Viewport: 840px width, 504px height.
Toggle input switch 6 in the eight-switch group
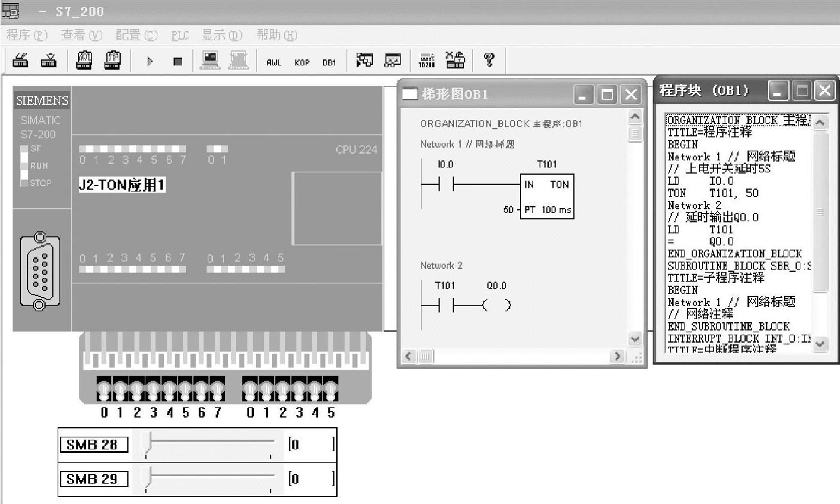coord(202,389)
